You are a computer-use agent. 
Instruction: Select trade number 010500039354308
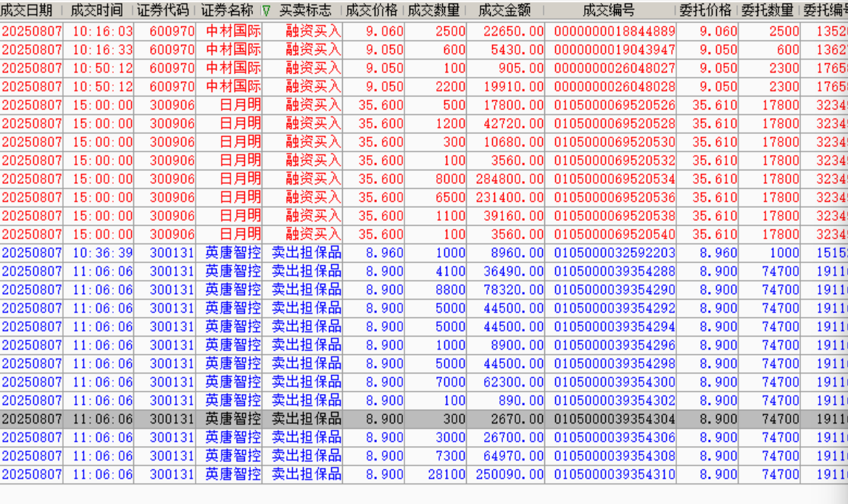(x=615, y=455)
